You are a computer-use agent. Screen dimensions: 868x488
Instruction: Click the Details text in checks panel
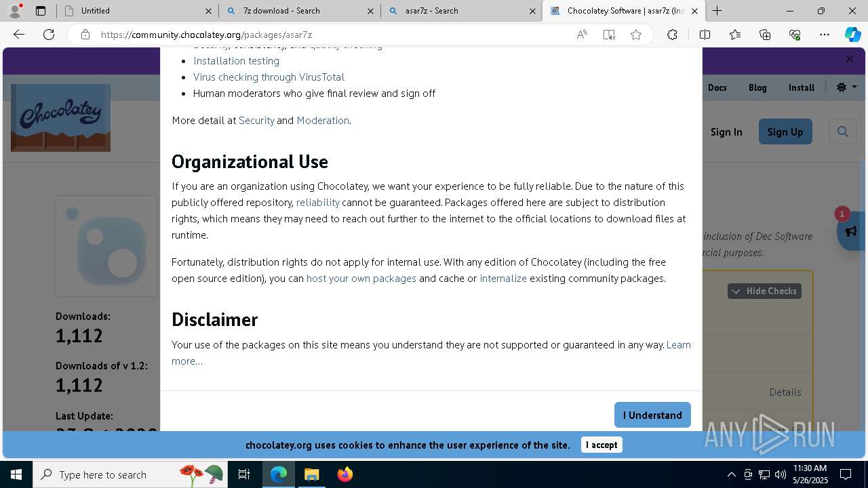[785, 392]
